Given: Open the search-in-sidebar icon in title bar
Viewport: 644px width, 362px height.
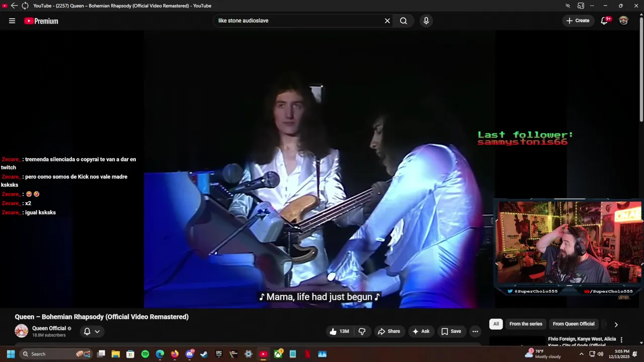Looking at the screenshot, I should [x=581, y=6].
